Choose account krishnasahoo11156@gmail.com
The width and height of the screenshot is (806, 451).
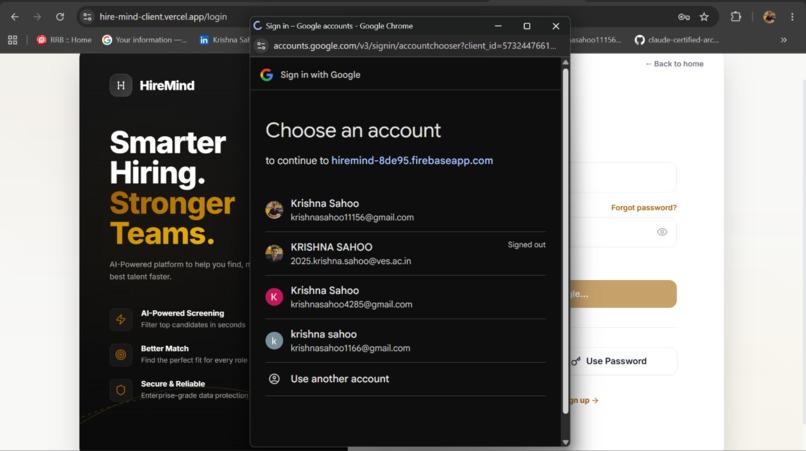(405, 210)
